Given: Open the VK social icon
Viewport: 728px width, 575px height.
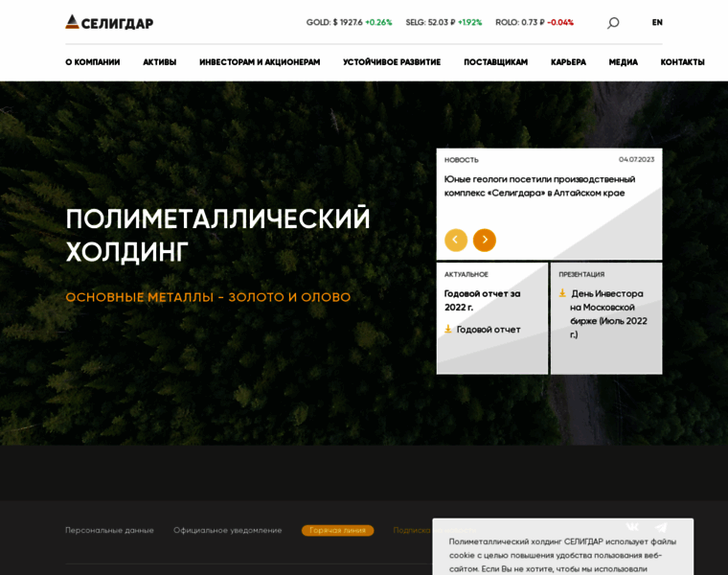Looking at the screenshot, I should click(x=632, y=527).
